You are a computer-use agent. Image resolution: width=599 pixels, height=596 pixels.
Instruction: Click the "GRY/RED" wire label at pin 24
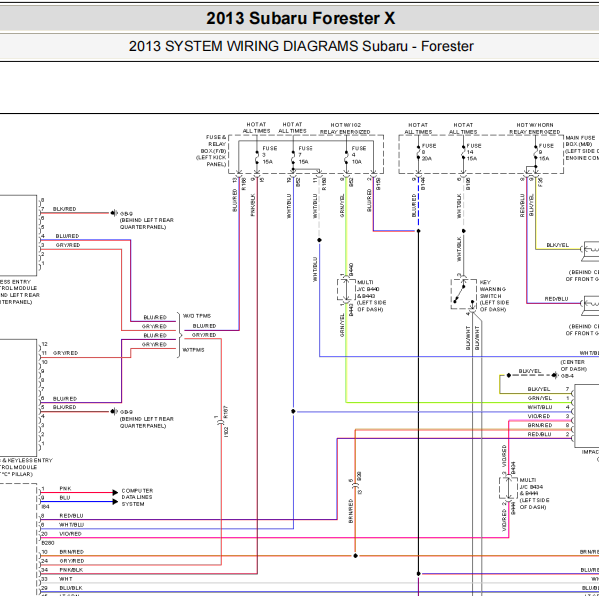pyautogui.click(x=71, y=561)
